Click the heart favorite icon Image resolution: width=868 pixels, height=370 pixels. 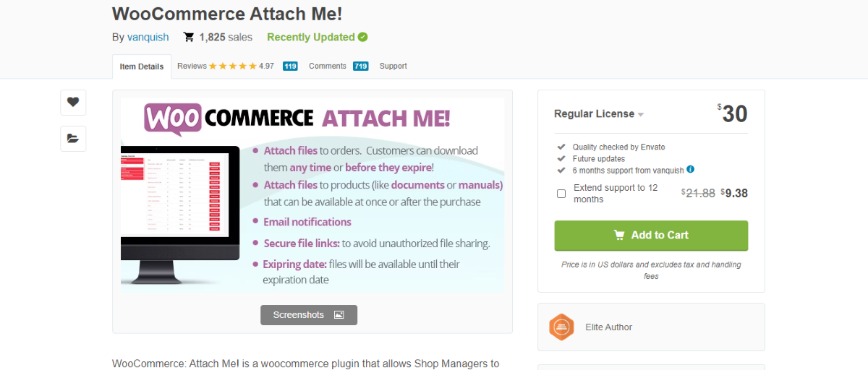coord(73,102)
